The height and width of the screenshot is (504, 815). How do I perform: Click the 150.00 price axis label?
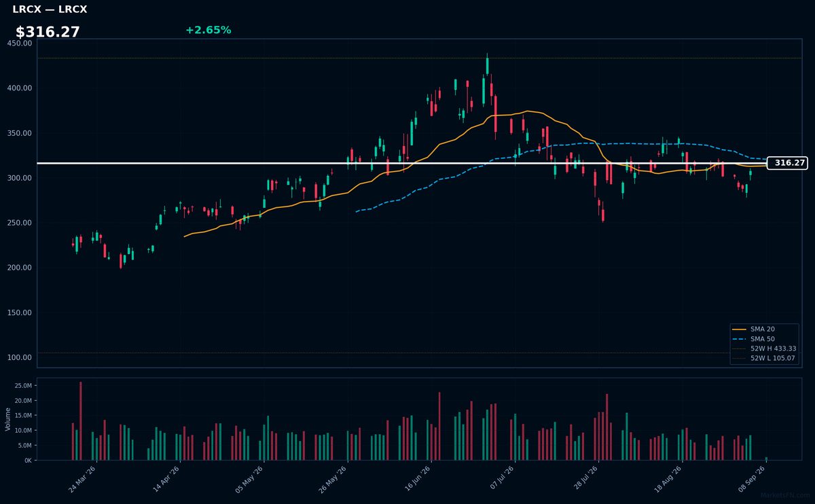[20, 312]
